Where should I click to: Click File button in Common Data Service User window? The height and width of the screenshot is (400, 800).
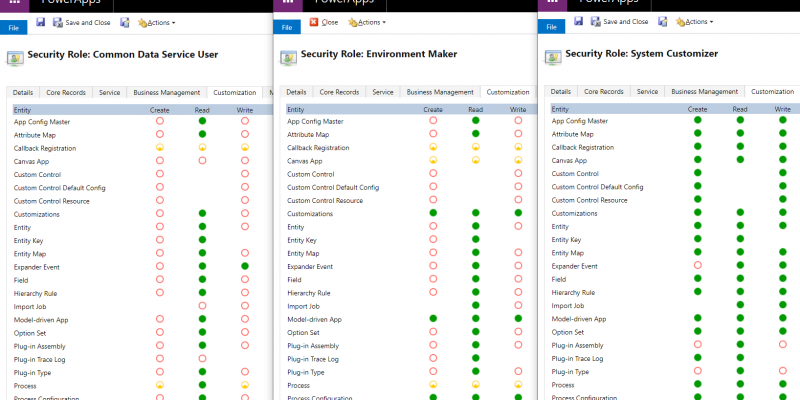click(13, 28)
